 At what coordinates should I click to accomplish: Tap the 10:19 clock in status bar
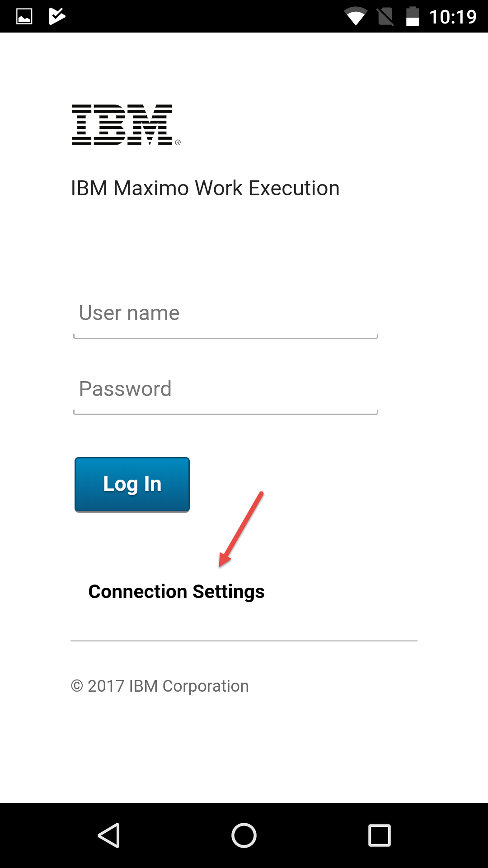tap(453, 17)
